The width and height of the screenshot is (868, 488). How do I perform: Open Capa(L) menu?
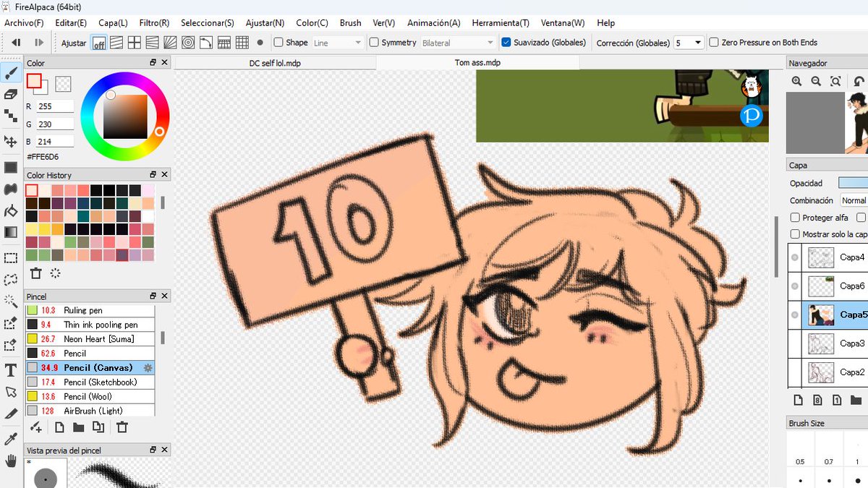[113, 23]
